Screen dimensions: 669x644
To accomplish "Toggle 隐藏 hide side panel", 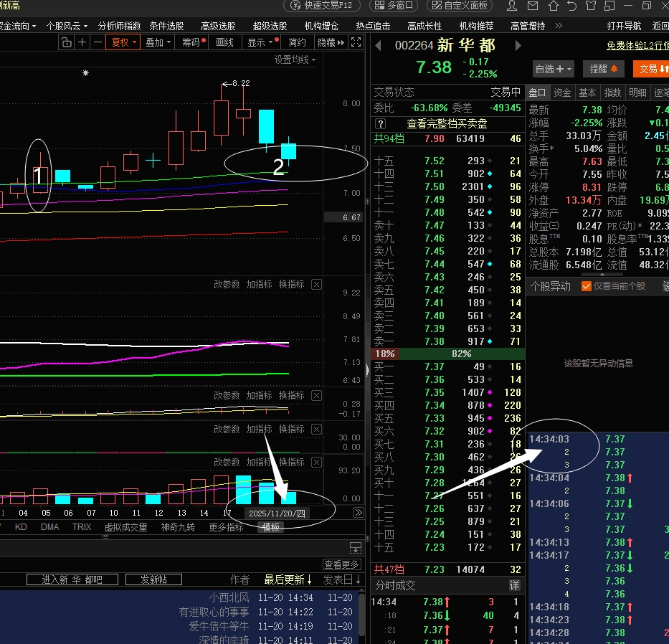I will point(331,43).
